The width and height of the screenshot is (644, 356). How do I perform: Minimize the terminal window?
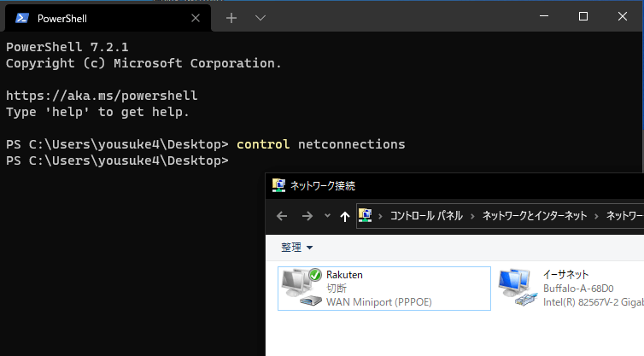click(544, 16)
